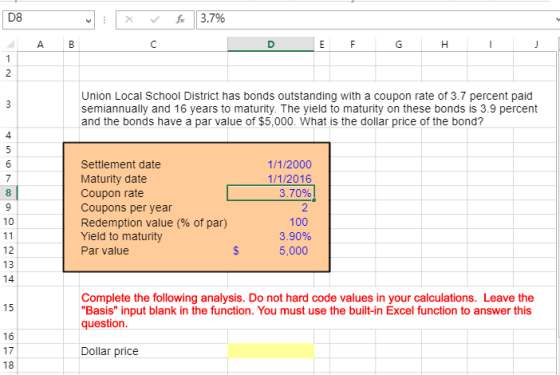560x375 pixels.
Task: Click the Settlement date value 1/1/2000
Action: [x=289, y=164]
